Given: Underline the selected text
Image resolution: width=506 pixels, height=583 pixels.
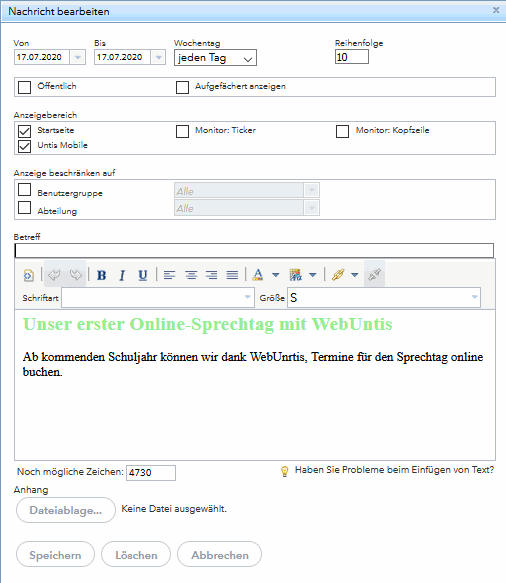Looking at the screenshot, I should tap(143, 275).
